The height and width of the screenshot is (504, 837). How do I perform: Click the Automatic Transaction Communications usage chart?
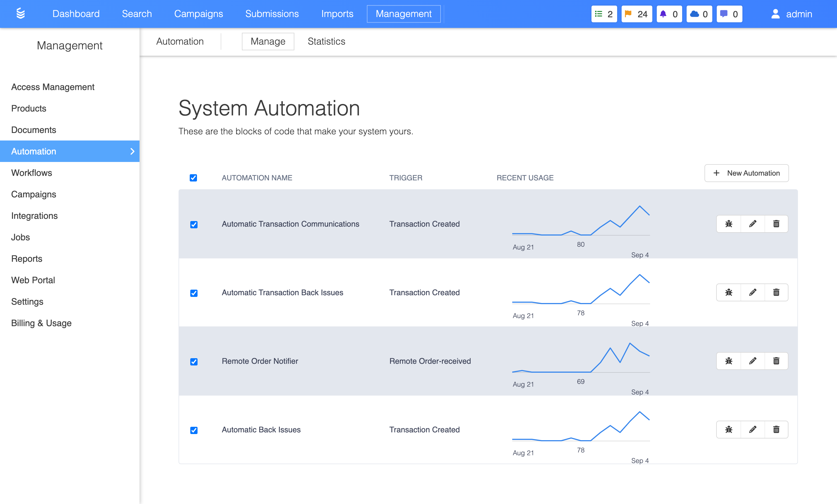(581, 221)
